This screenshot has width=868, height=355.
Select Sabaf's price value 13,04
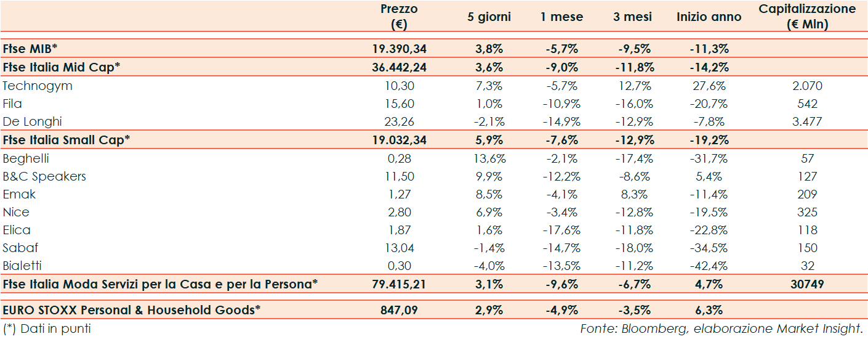point(399,248)
